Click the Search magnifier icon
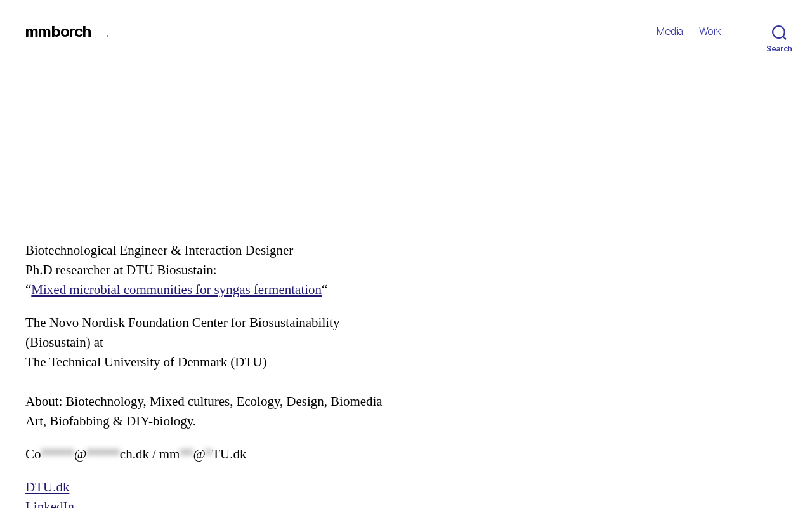Viewport: 812px width, 508px height. [x=779, y=32]
